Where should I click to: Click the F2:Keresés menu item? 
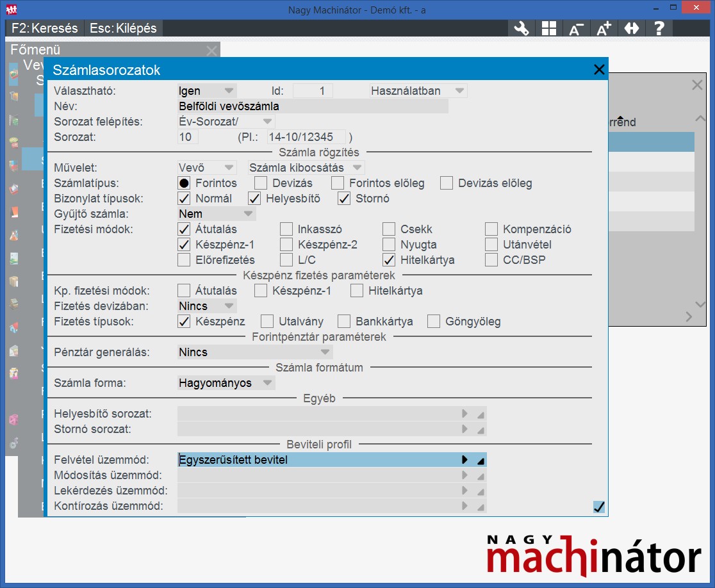45,28
